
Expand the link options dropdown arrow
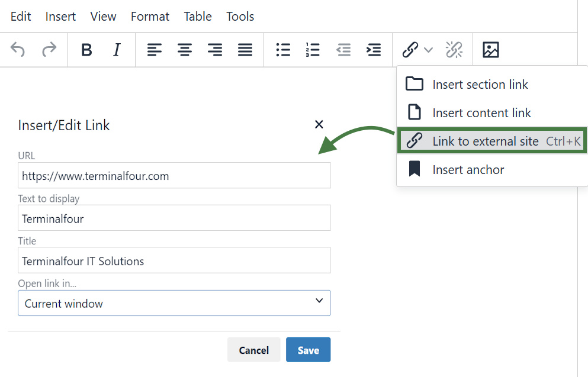(x=429, y=50)
